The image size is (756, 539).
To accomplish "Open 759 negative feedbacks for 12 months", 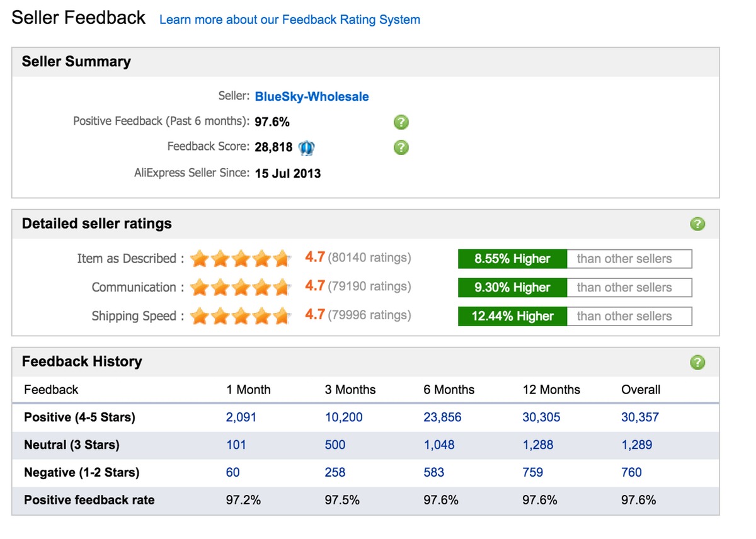I will pyautogui.click(x=533, y=473).
